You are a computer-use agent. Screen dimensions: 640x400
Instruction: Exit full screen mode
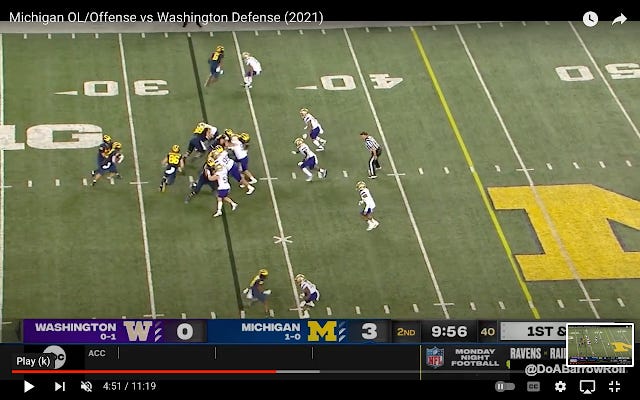[x=614, y=386]
